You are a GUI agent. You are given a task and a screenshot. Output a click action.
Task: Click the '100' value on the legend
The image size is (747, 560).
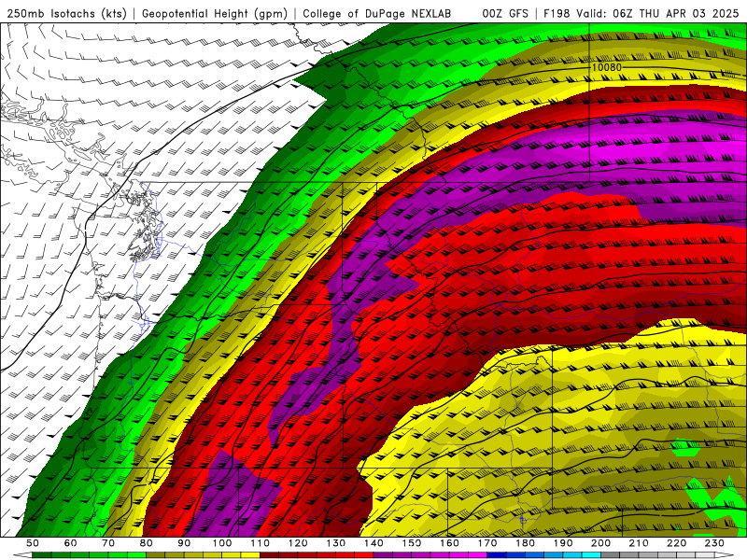click(222, 543)
